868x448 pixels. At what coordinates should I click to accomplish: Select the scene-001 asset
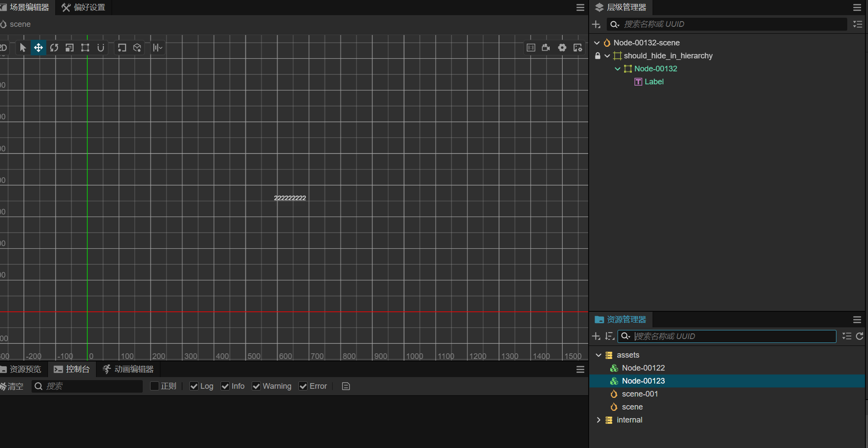(x=727, y=394)
